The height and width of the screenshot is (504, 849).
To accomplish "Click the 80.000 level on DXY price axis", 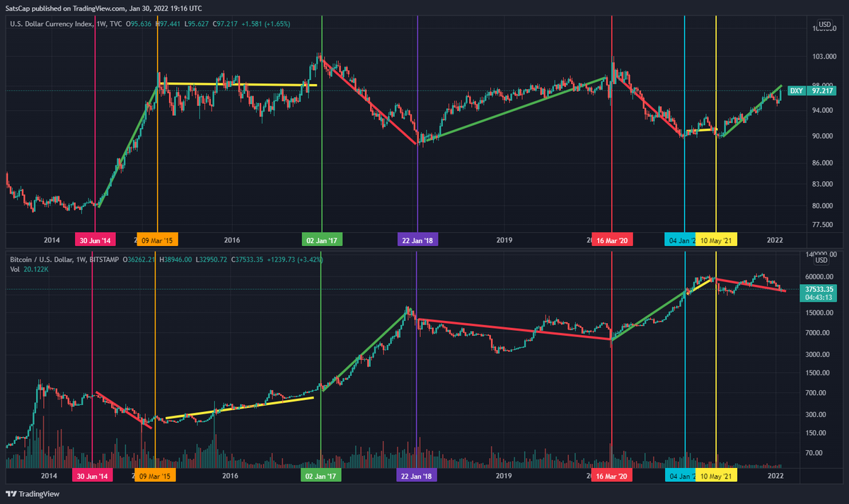I will [822, 206].
